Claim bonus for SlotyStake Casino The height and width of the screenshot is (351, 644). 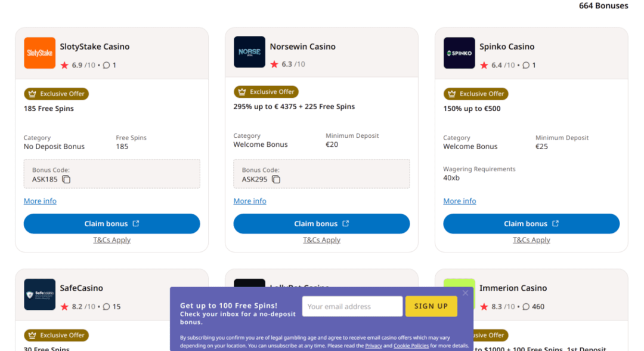coord(112,224)
